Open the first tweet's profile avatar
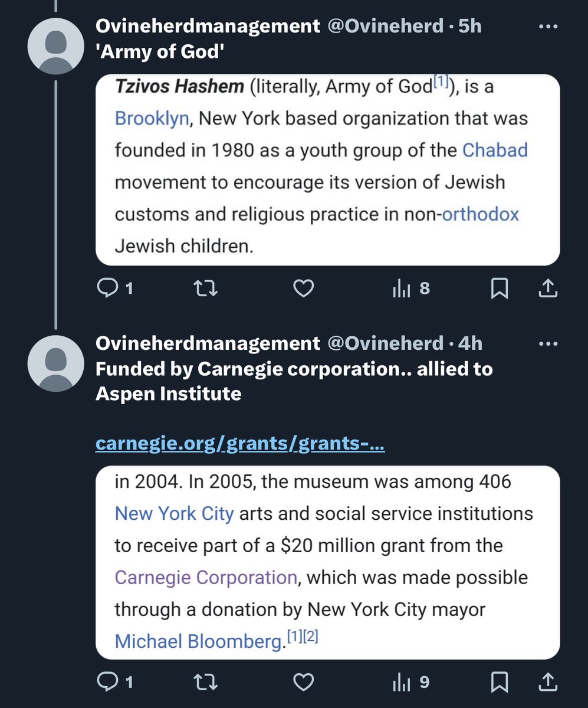 tap(55, 50)
